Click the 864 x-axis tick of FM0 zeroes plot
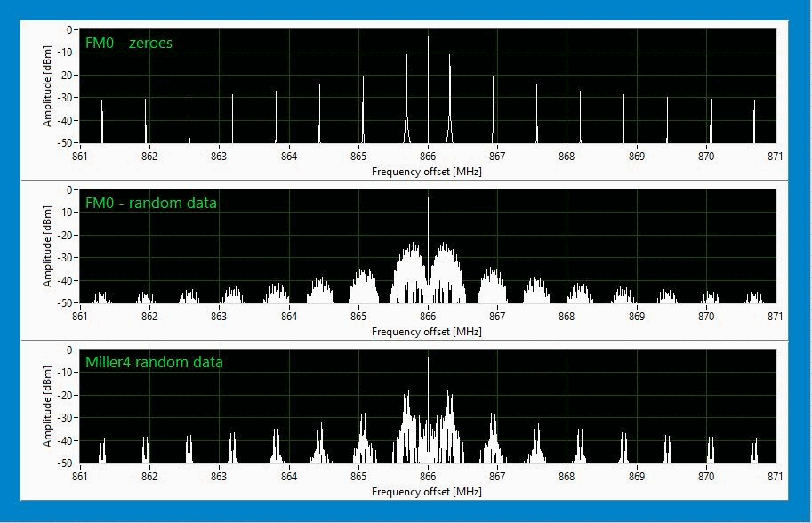Image resolution: width=812 pixels, height=523 pixels. click(289, 157)
